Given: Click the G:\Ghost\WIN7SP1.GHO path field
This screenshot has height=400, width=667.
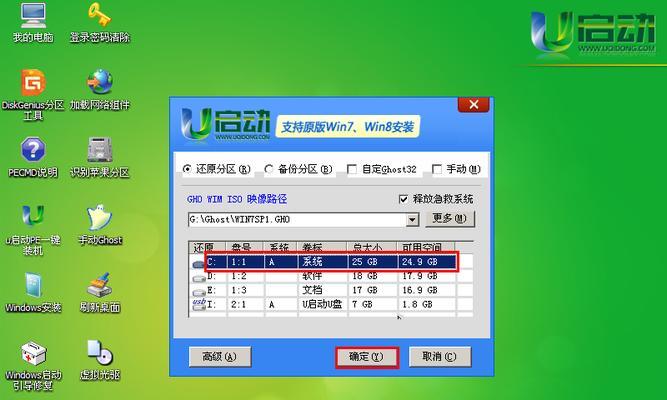Looking at the screenshot, I should coord(297,220).
